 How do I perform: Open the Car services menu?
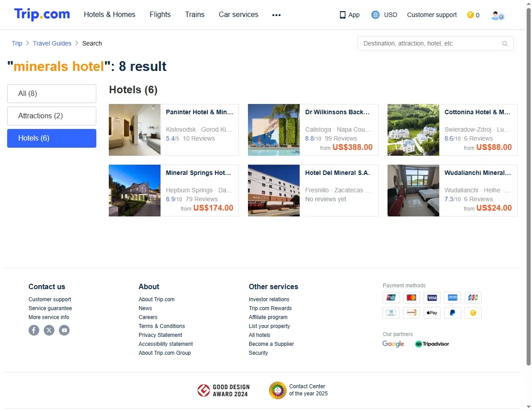coord(239,15)
